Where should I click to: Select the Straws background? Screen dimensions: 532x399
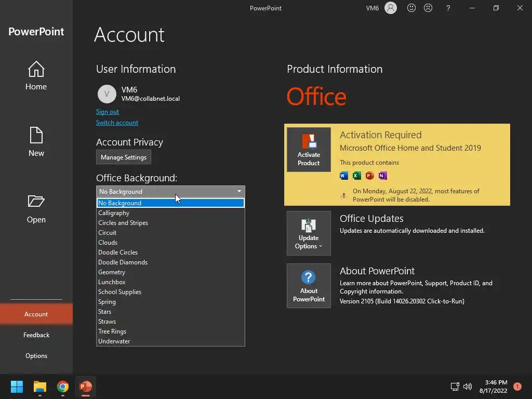pyautogui.click(x=170, y=321)
